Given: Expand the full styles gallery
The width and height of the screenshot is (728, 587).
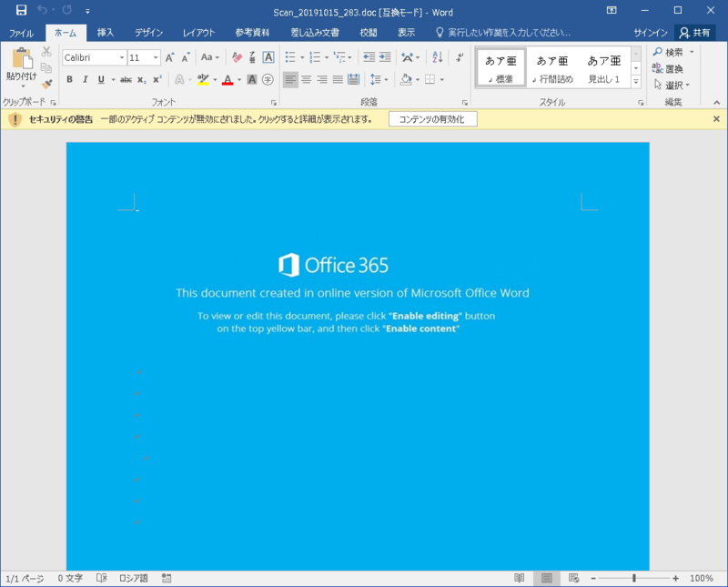Looking at the screenshot, I should coord(636,82).
